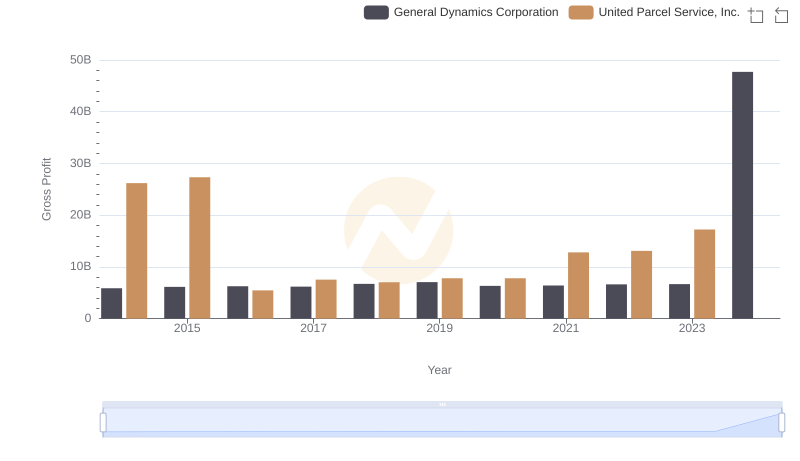Click the data zoom top grip bar
The width and height of the screenshot is (800, 461).
[x=442, y=404]
